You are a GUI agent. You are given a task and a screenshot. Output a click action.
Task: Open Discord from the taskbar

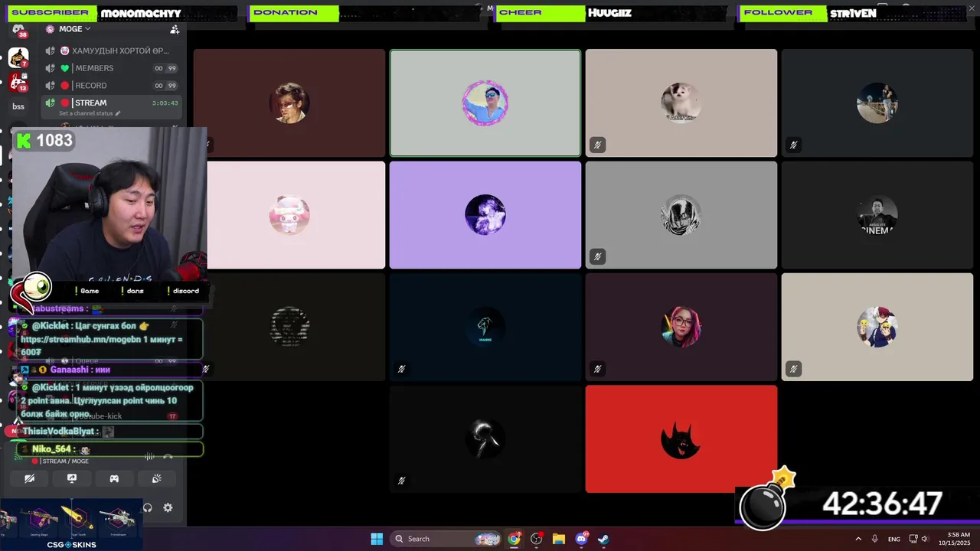(x=582, y=539)
